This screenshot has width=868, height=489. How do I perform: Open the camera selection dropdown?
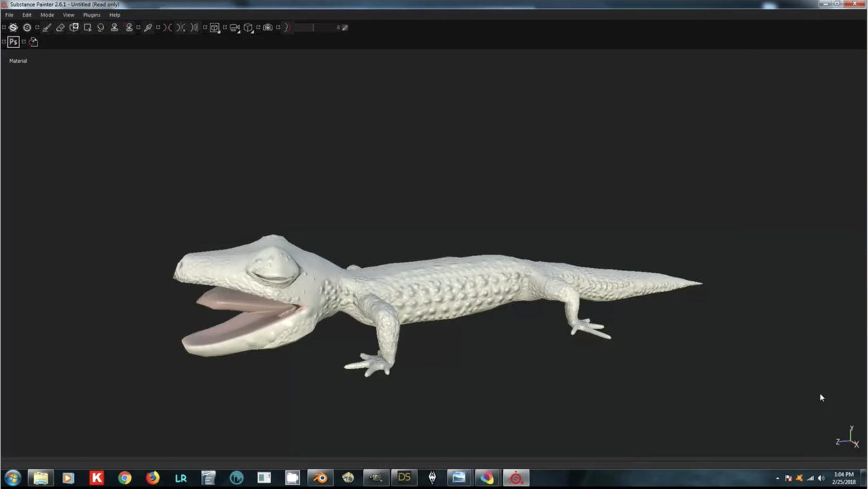(235, 27)
